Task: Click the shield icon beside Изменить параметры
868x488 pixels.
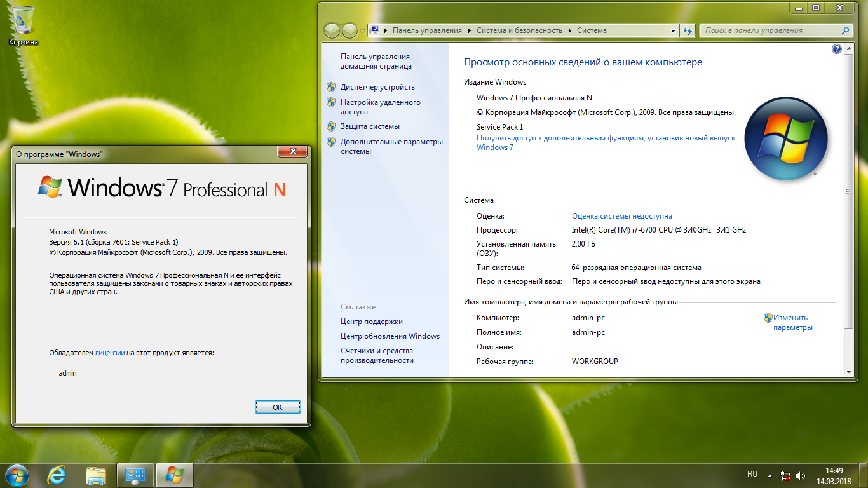Action: 768,318
